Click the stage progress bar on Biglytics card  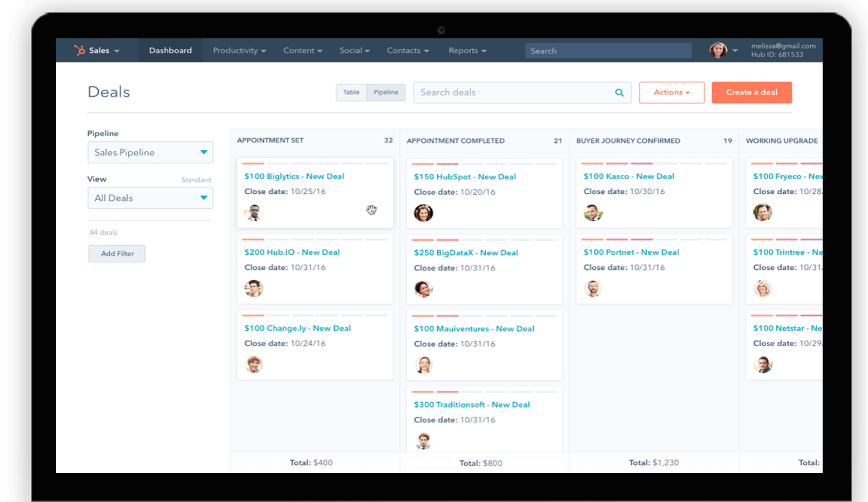tap(315, 164)
